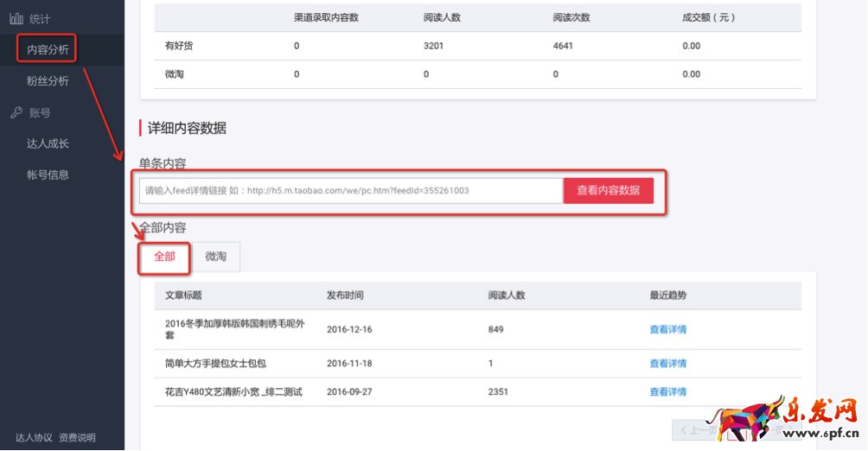
Task: Open the 资费说明 link at sidebar bottom
Action: 77,437
